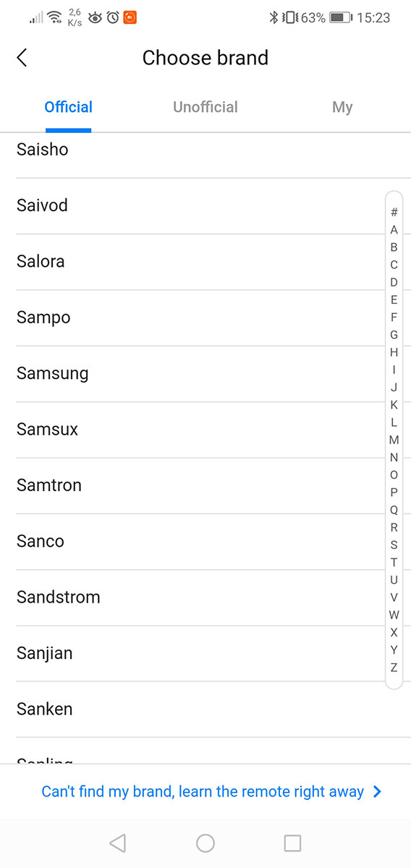Image resolution: width=411 pixels, height=868 pixels.
Task: Open "Can't find my brand" link
Action: (203, 791)
